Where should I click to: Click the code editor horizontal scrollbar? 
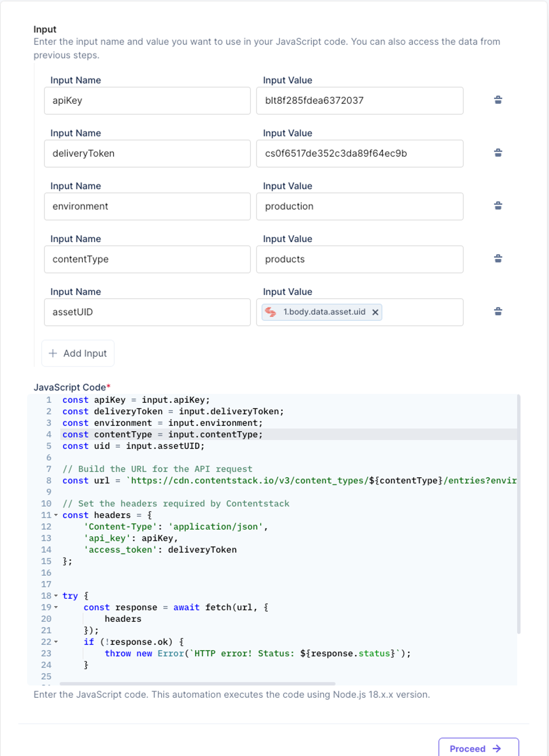point(197,684)
